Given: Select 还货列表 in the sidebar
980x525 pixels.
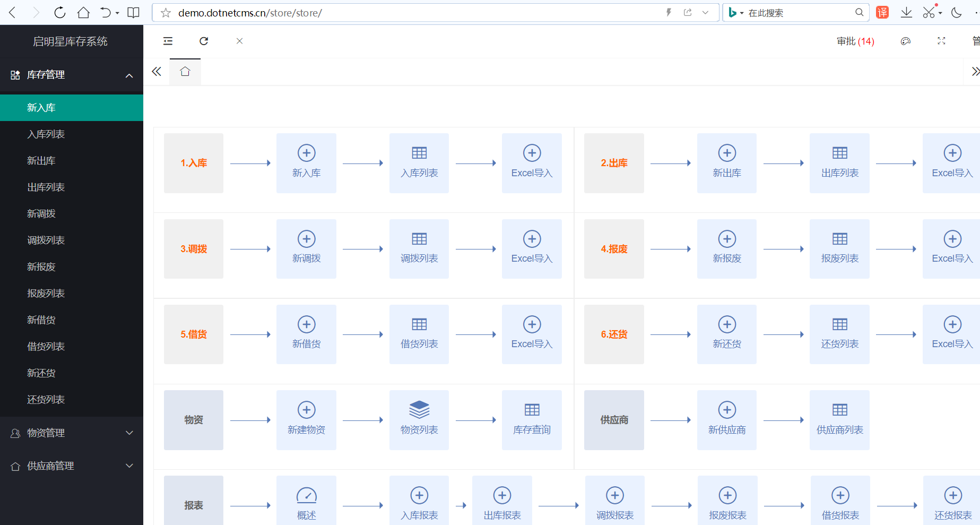Looking at the screenshot, I should pyautogui.click(x=72, y=400).
